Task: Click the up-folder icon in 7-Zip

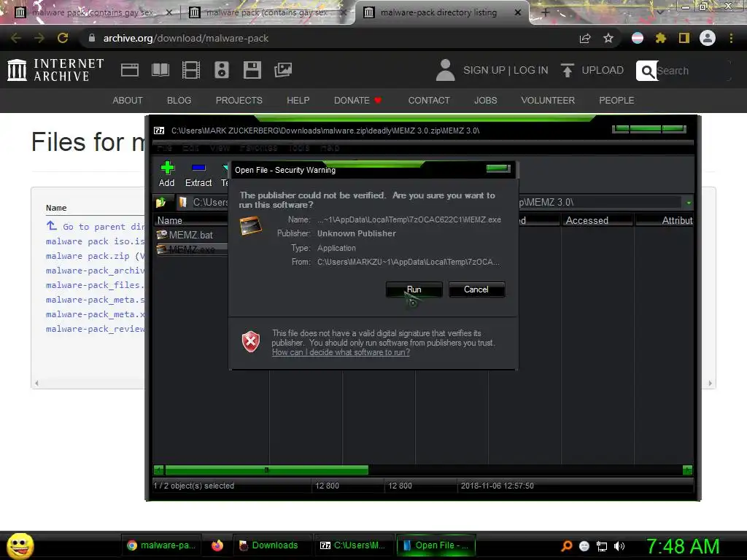Action: tap(160, 203)
